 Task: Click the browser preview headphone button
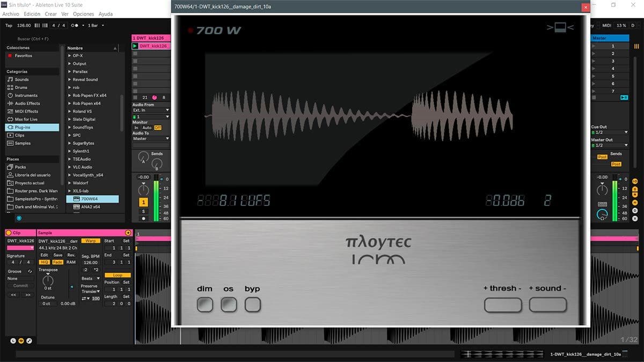tap(19, 218)
